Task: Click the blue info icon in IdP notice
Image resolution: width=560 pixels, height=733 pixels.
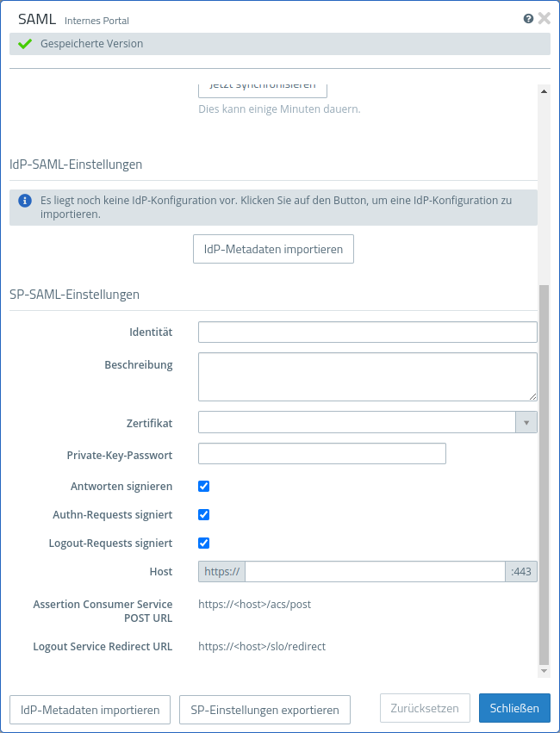Action: 25,200
